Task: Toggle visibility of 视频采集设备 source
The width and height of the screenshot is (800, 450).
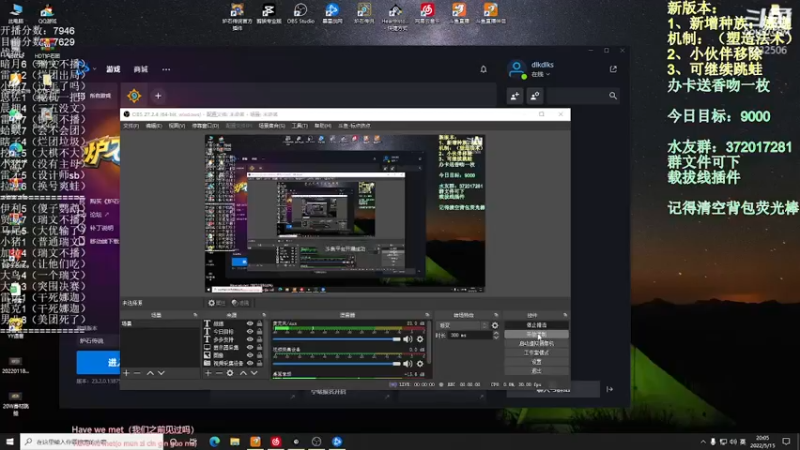Action: [x=250, y=363]
